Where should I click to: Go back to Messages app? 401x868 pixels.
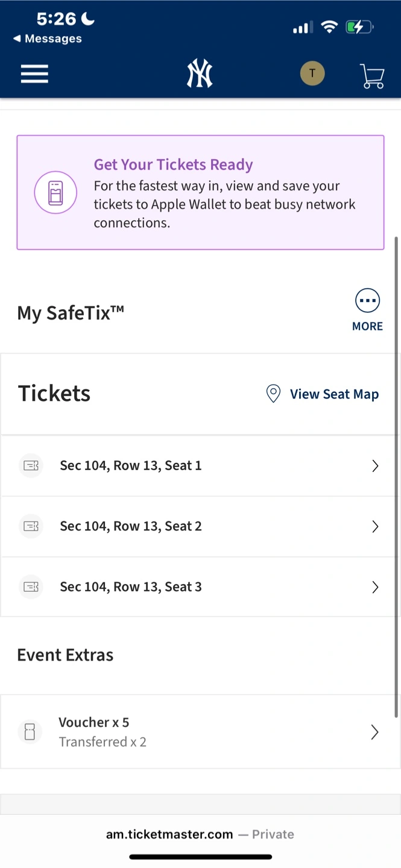click(x=48, y=39)
